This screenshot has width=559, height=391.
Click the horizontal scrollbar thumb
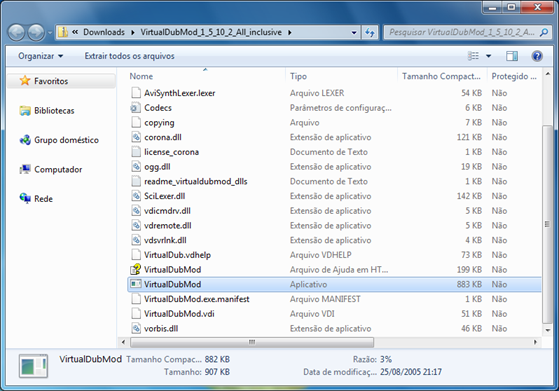click(252, 342)
